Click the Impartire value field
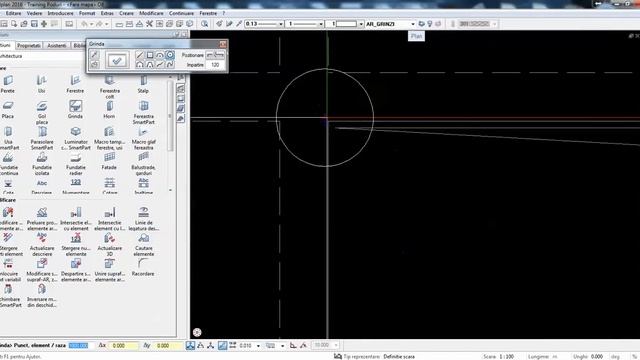This screenshot has height=360, width=640. (x=215, y=64)
